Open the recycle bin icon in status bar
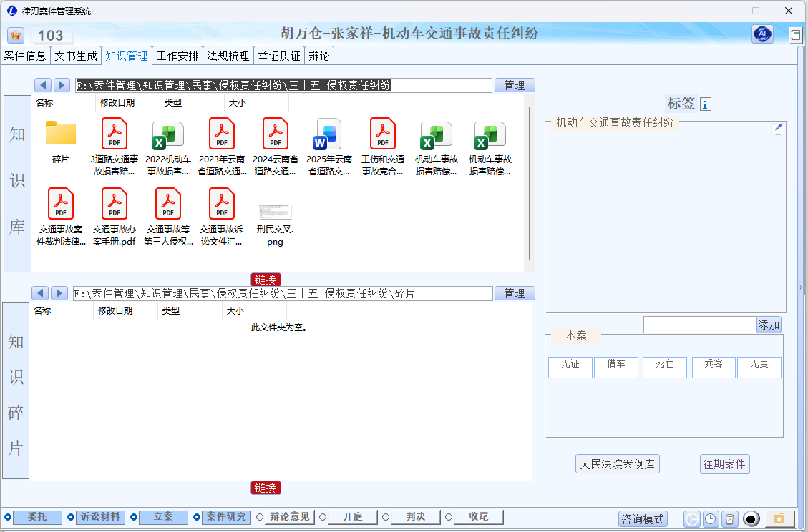Viewport: 808px width, 532px height. point(729,519)
